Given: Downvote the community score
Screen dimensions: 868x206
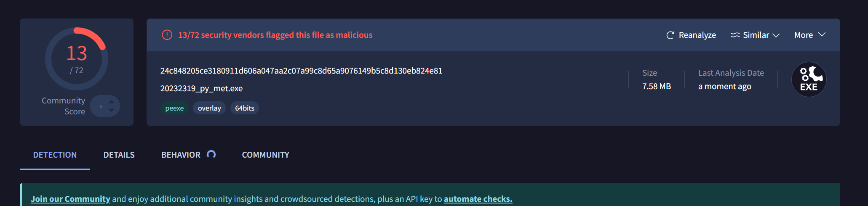Looking at the screenshot, I should pos(111,110).
